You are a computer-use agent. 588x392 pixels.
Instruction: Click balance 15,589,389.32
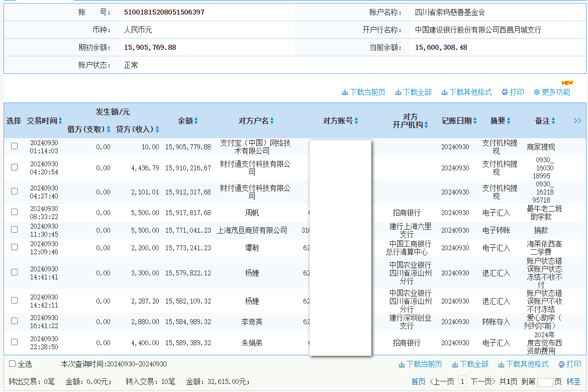188,343
